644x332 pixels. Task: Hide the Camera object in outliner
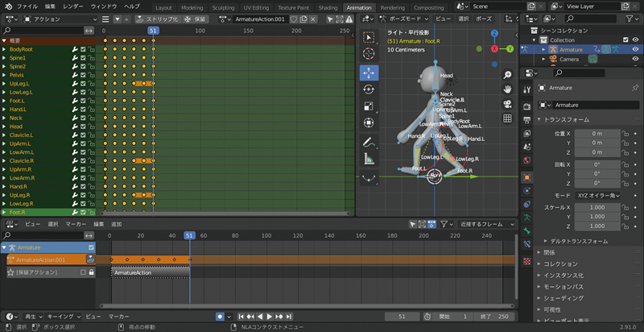pyautogui.click(x=635, y=59)
